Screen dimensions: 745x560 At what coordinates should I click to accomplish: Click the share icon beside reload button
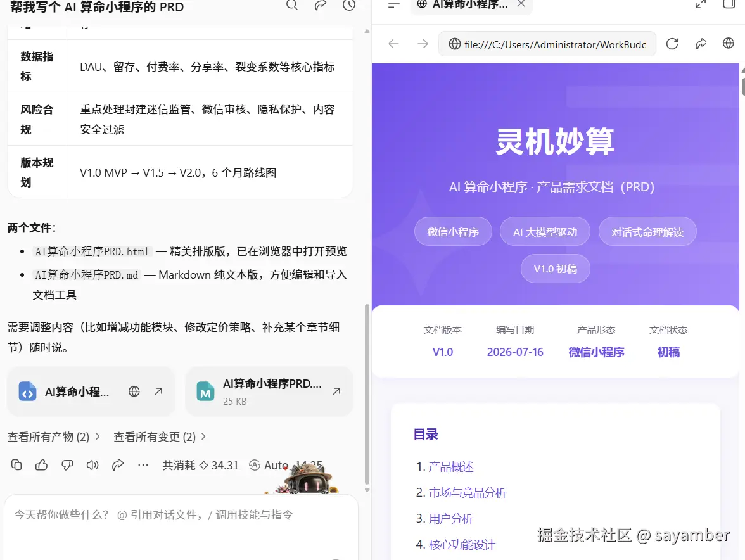pos(701,44)
